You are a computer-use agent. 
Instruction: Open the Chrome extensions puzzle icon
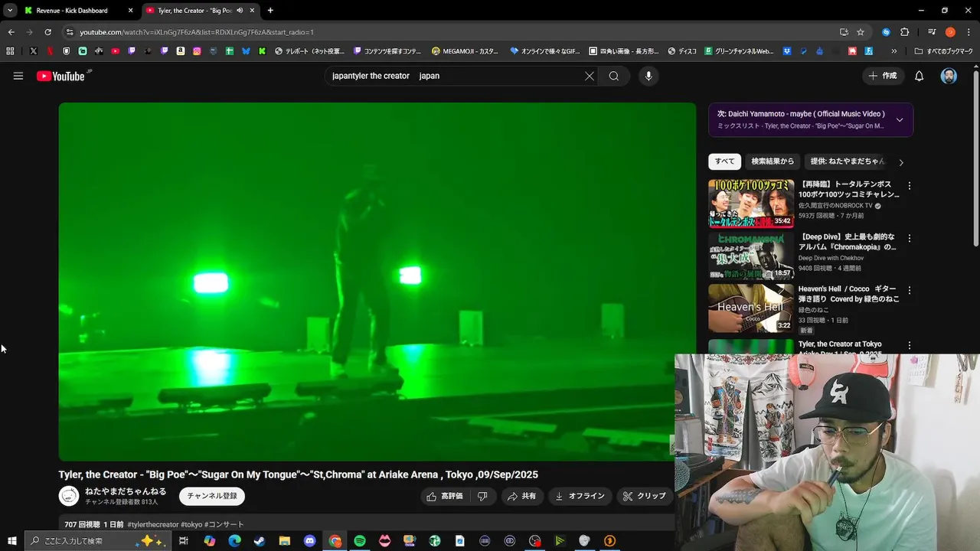pos(905,32)
